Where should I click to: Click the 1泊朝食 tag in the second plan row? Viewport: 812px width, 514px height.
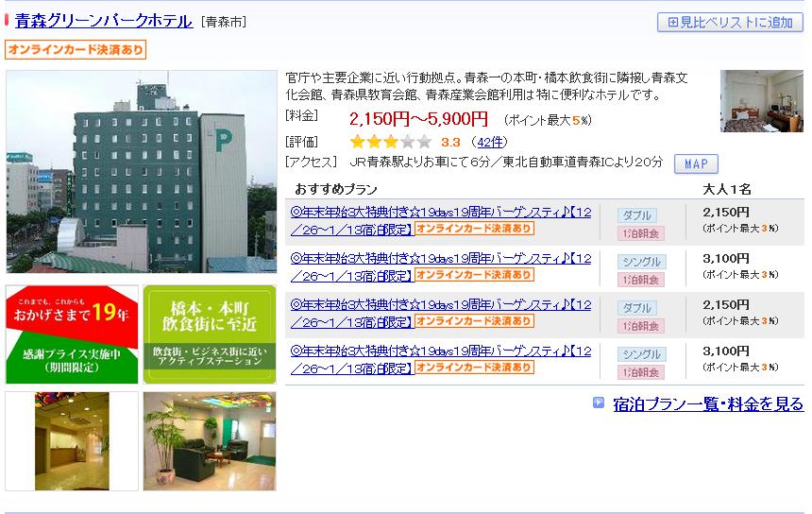pyautogui.click(x=640, y=280)
